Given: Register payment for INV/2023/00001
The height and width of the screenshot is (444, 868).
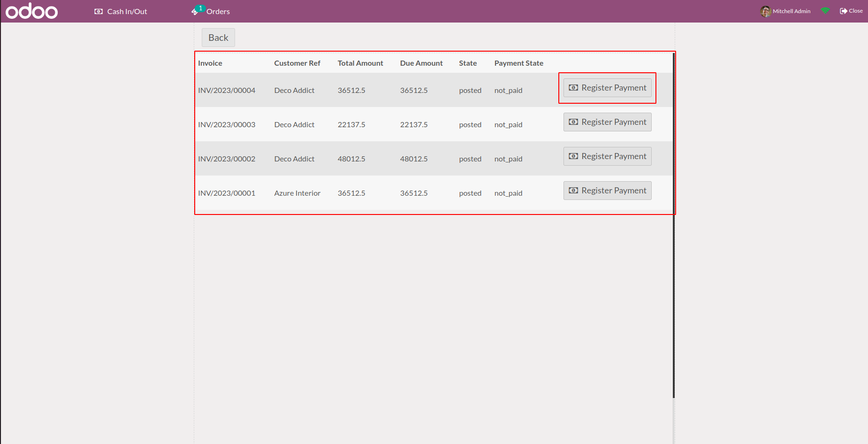Looking at the screenshot, I should coord(607,191).
